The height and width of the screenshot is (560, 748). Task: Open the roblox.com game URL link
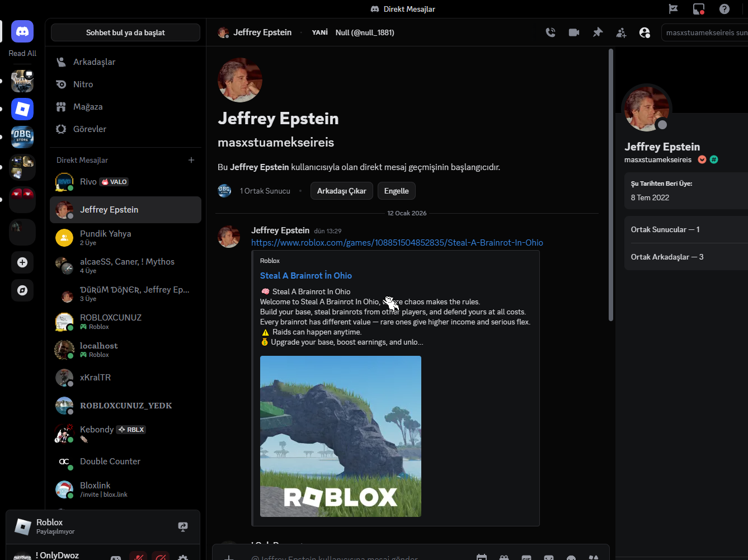[397, 243]
